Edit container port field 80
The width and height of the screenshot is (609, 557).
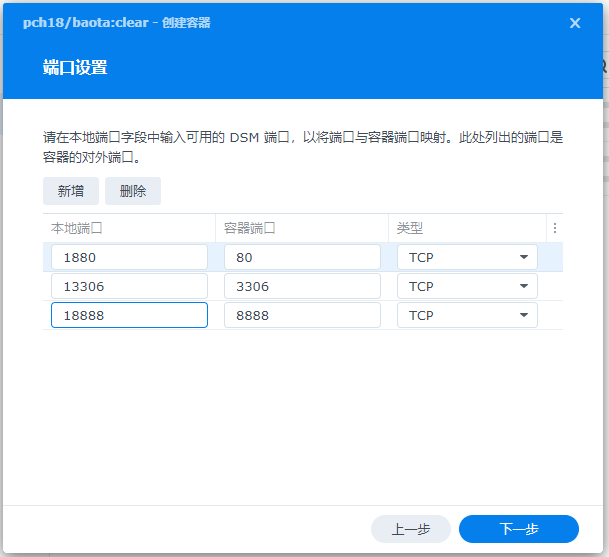click(x=302, y=257)
